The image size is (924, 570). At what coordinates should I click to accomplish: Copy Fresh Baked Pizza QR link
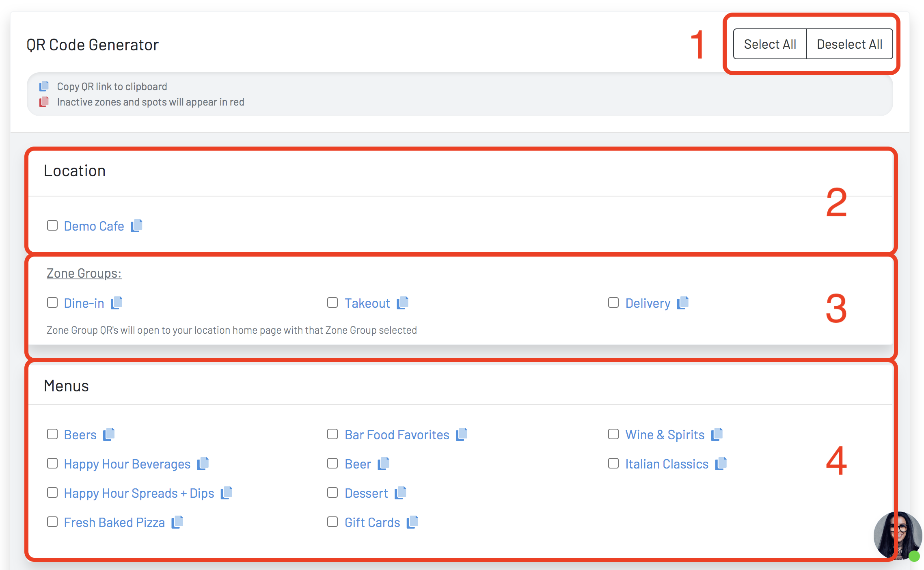coord(177,522)
